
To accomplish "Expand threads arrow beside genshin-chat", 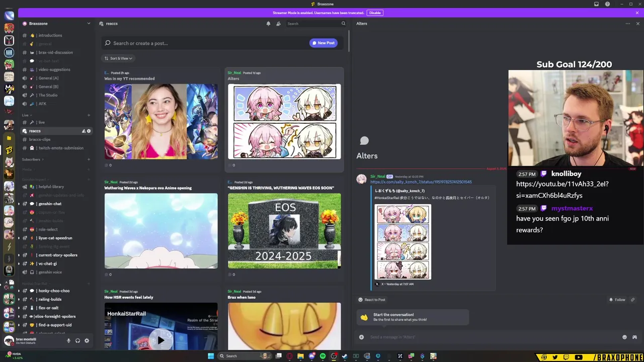I will [19, 204].
